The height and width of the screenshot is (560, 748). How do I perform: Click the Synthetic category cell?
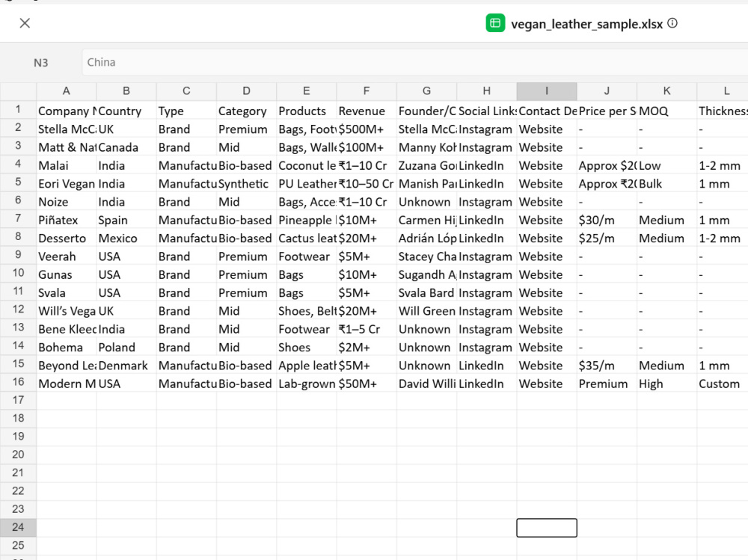click(x=247, y=184)
